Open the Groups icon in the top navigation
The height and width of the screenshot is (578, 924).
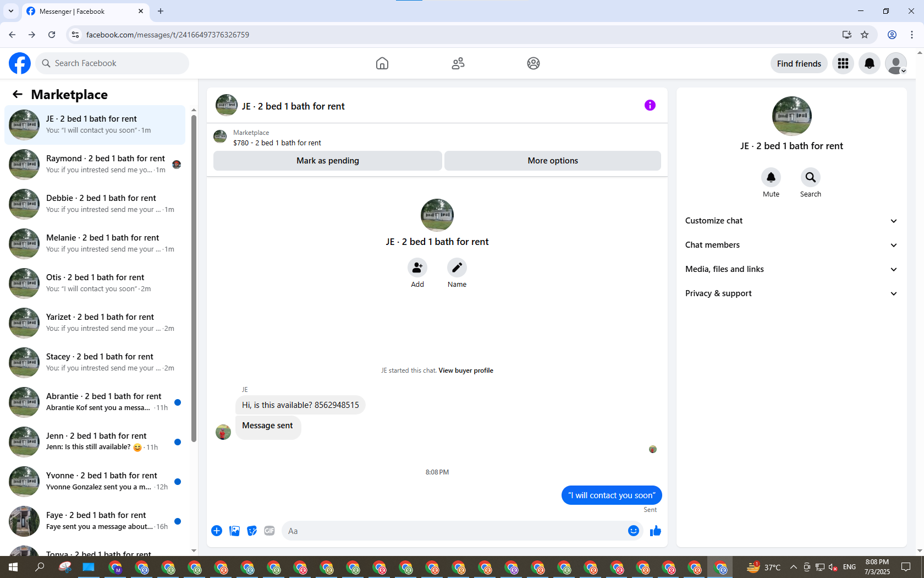pyautogui.click(x=533, y=63)
